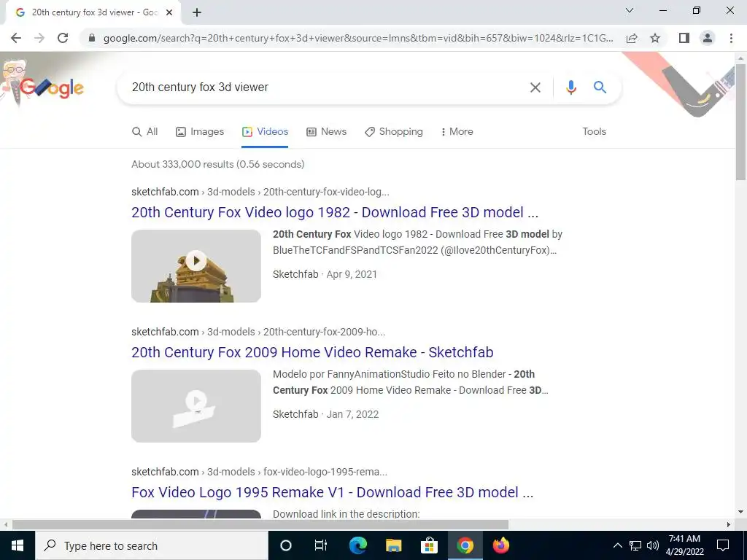This screenshot has height=560, width=747.
Task: Open 20th Century Fox Video logo 1982 result
Action: [335, 212]
